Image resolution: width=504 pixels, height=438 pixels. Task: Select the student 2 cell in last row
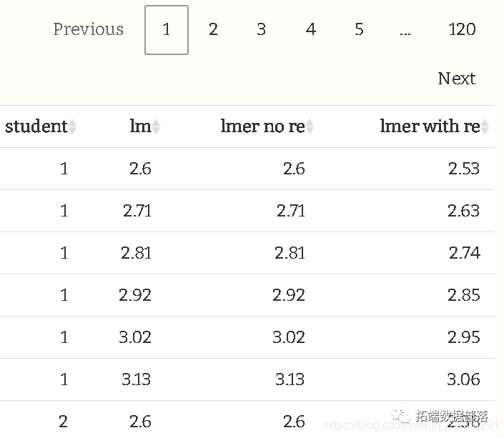click(x=64, y=421)
